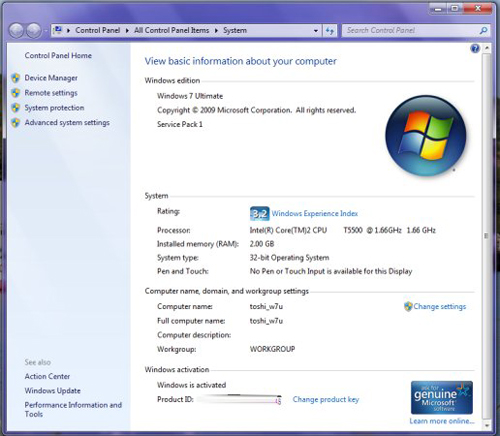500x436 pixels.
Task: Click the page heading View basic information
Action: 240,61
